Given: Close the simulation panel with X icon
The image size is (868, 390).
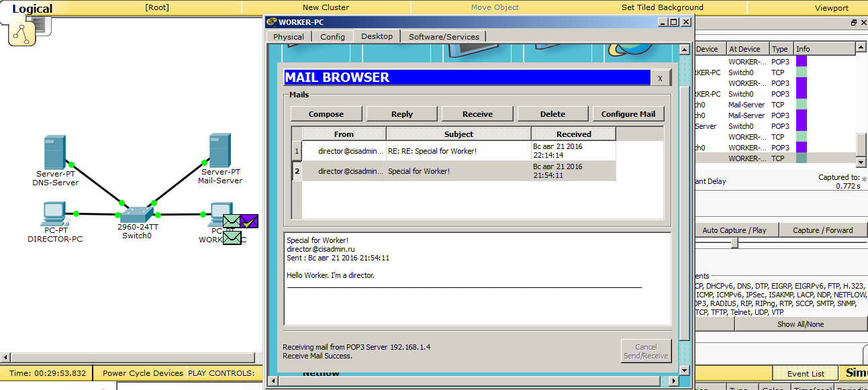Looking at the screenshot, I should coord(862,23).
